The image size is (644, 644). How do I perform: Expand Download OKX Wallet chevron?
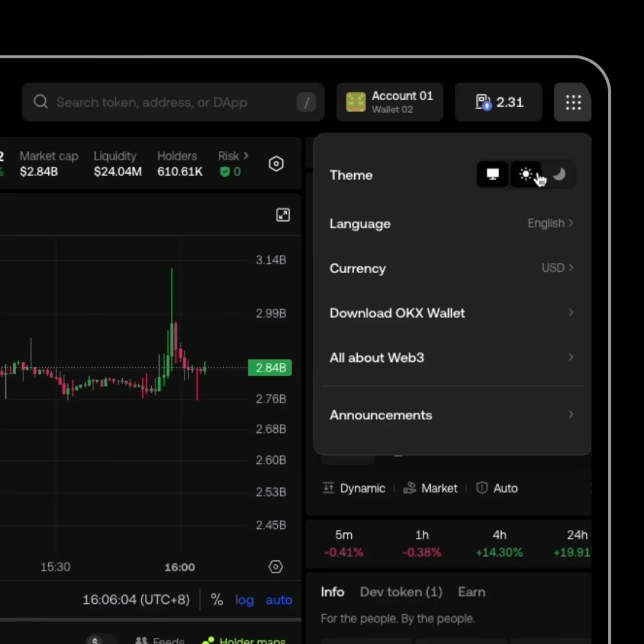coord(571,312)
